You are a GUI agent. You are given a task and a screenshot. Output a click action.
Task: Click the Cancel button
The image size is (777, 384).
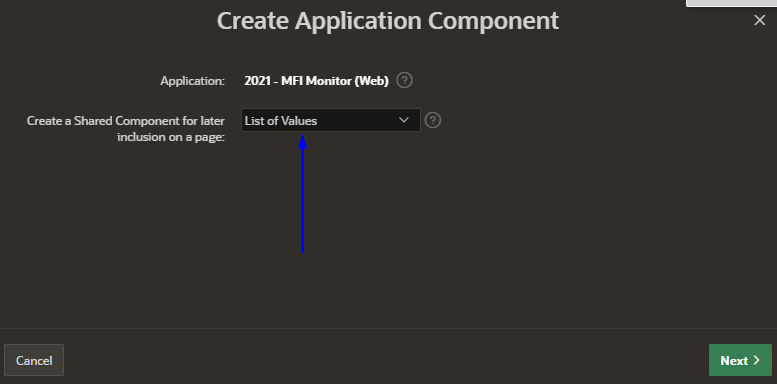click(34, 360)
